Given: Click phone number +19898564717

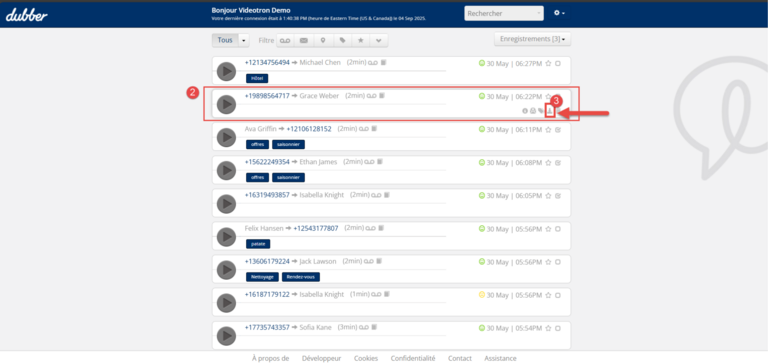Looking at the screenshot, I should [x=267, y=96].
